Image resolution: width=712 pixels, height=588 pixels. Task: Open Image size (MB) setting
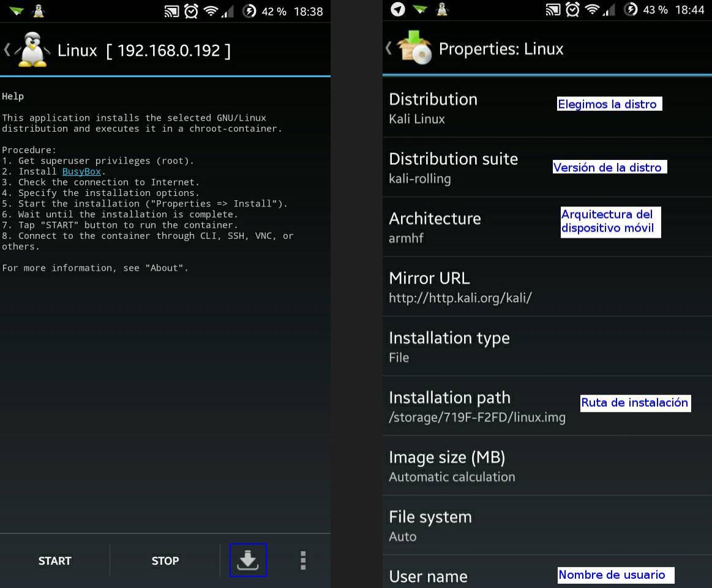[547, 466]
